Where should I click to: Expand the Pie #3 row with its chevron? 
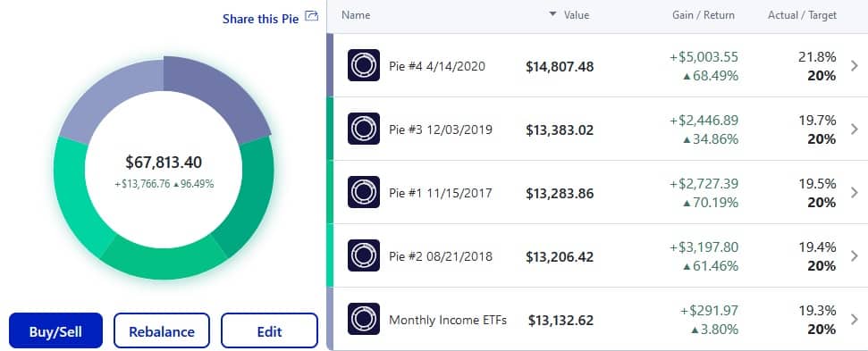pyautogui.click(x=855, y=130)
